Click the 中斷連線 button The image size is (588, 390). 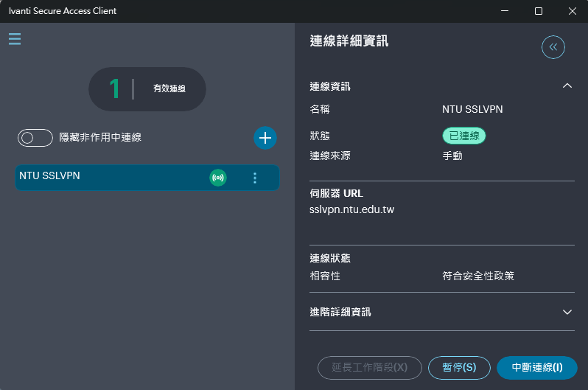pyautogui.click(x=536, y=367)
